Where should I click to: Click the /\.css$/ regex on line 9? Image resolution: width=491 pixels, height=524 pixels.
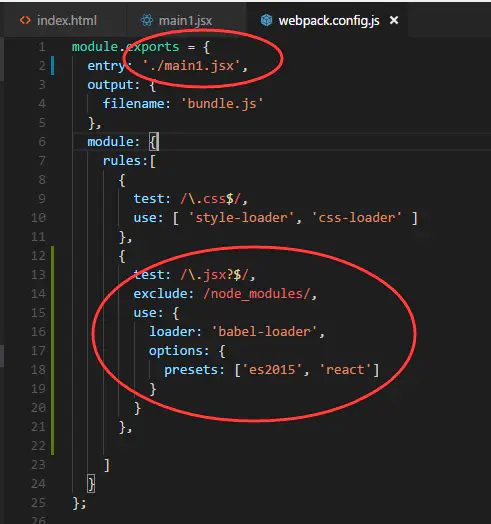click(x=210, y=199)
